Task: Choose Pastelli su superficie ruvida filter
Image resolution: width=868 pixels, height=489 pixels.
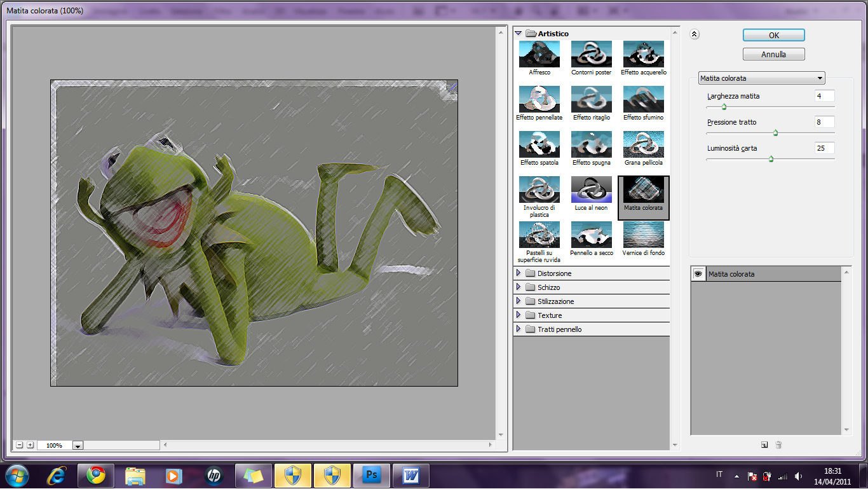Action: tap(539, 235)
